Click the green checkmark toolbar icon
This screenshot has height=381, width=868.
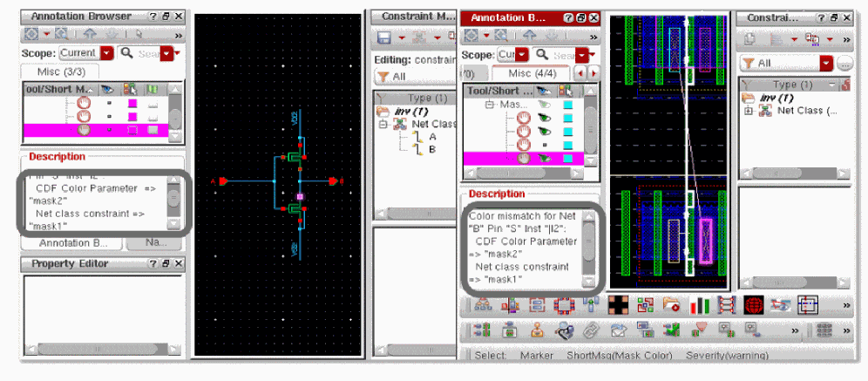(672, 331)
